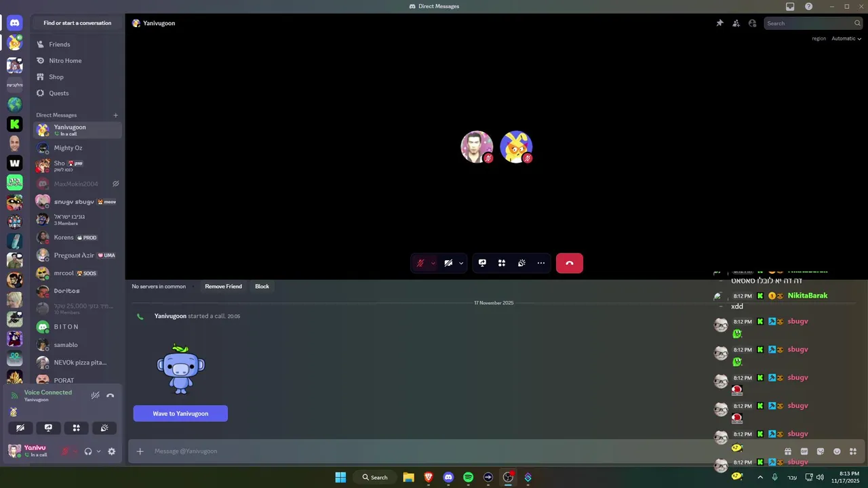
Task: Toggle hidden eye icon on MaxMokin2004
Action: pos(115,184)
